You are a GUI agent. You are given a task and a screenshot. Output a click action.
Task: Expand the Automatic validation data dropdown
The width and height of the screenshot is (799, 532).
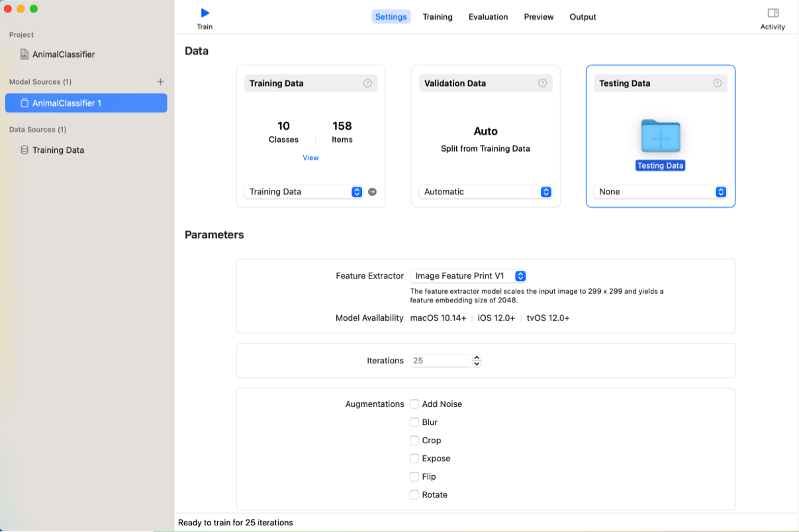tap(487, 192)
